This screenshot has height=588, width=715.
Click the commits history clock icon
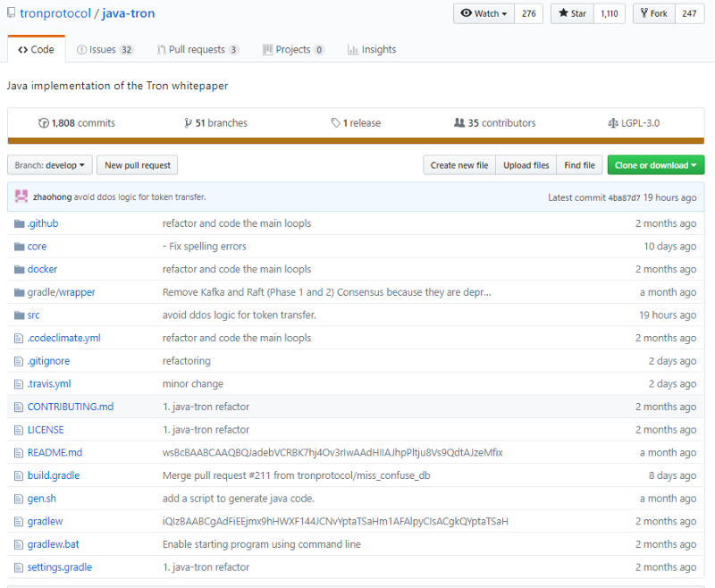point(43,123)
